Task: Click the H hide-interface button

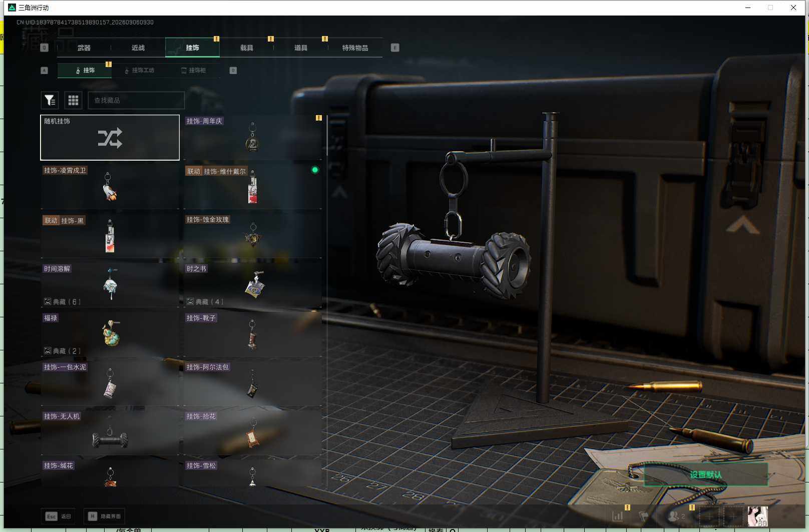Action: coord(104,516)
